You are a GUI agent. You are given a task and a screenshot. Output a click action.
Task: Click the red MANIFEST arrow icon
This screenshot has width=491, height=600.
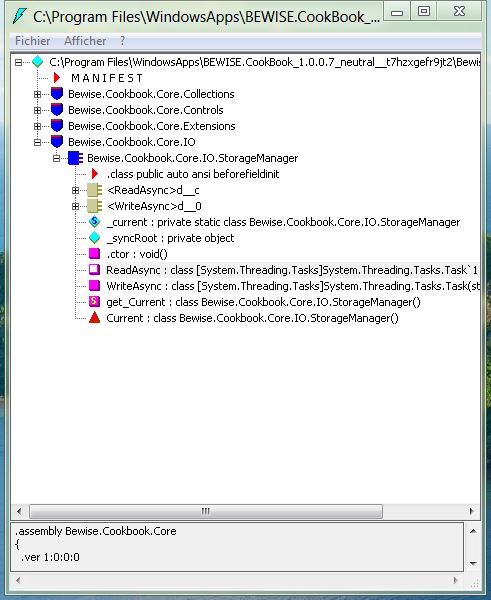pyautogui.click(x=57, y=78)
